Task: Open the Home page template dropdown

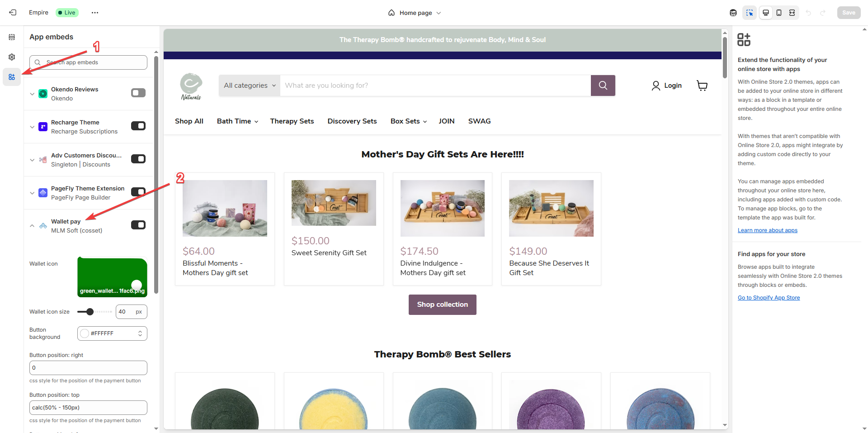Action: (415, 13)
